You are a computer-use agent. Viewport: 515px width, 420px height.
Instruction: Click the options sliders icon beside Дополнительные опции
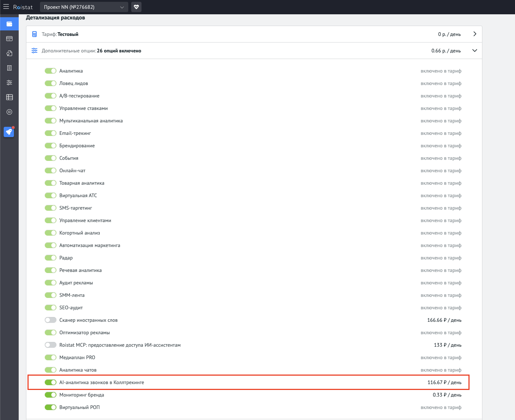34,51
